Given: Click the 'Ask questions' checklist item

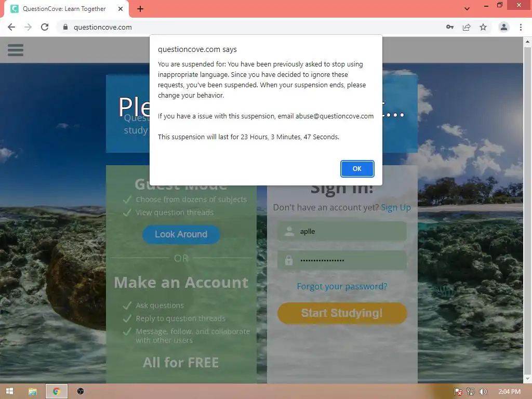Looking at the screenshot, I should coord(160,305).
